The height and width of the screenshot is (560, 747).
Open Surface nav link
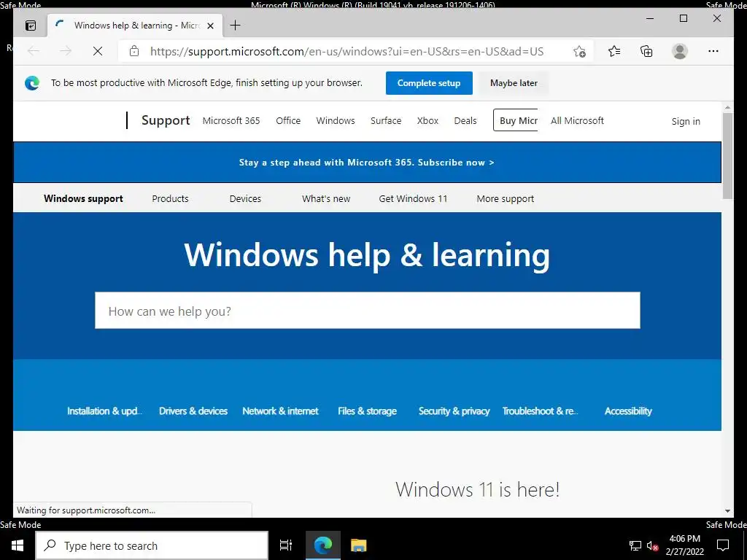click(x=386, y=121)
